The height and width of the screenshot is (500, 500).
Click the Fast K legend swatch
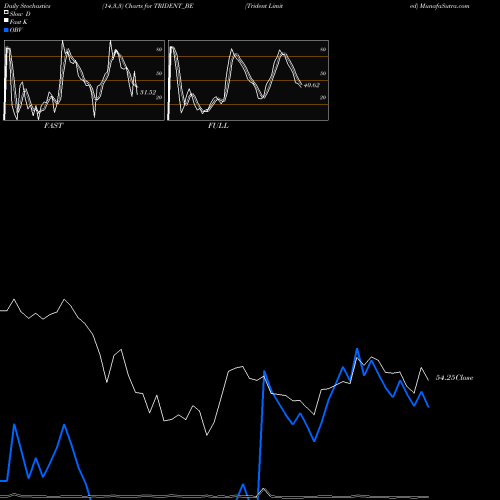(6, 20)
